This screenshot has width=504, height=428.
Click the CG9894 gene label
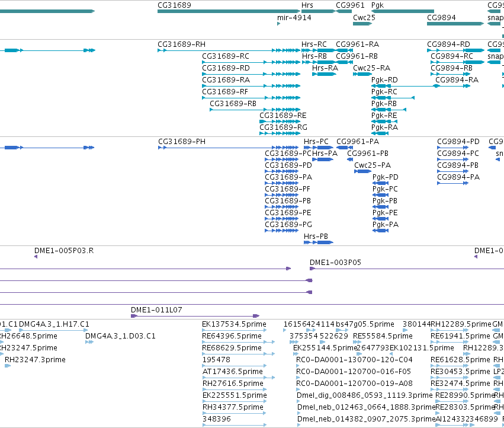(441, 17)
